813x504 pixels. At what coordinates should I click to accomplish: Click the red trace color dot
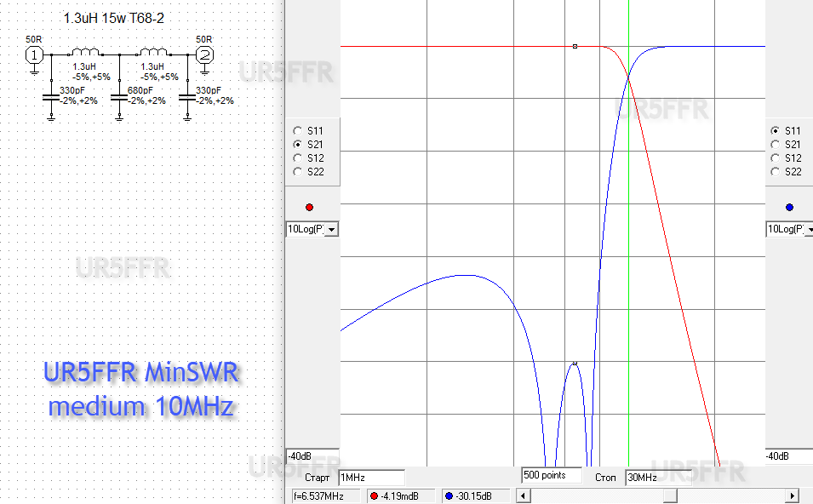coord(309,207)
